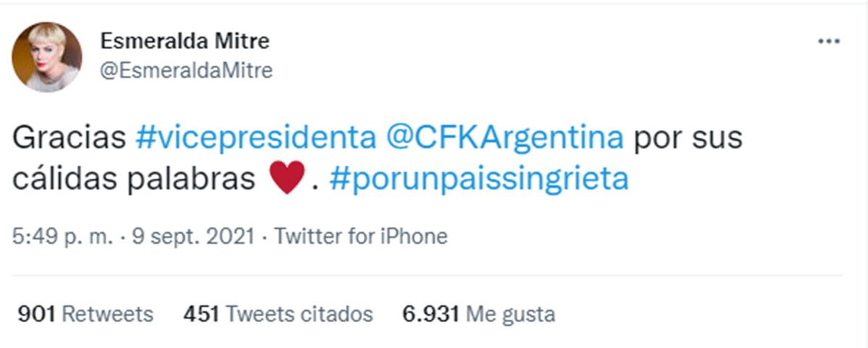Click the 9 sept. 2021 date
The width and height of the screenshot is (868, 348).
coord(192,237)
